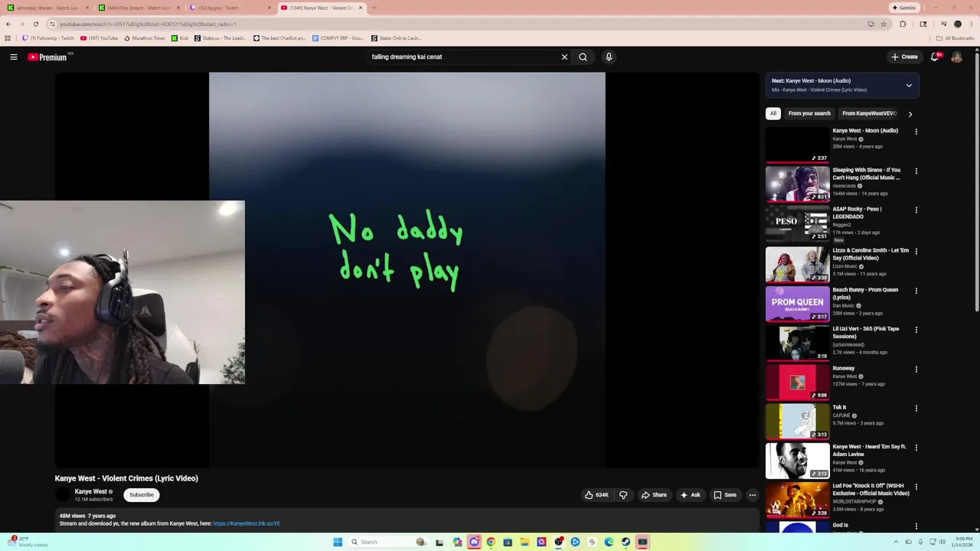Screen dimensions: 980x551
Task: Select From KanyeWestVEVO chip
Action: coord(869,113)
